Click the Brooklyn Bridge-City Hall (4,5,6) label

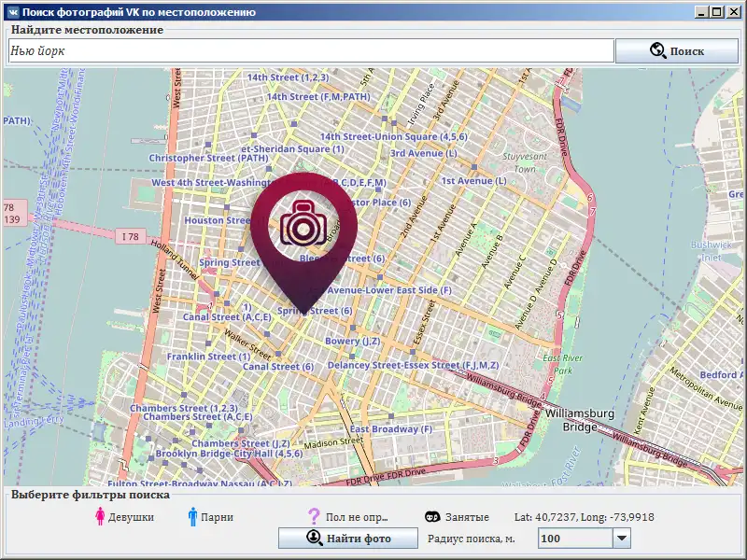click(229, 454)
